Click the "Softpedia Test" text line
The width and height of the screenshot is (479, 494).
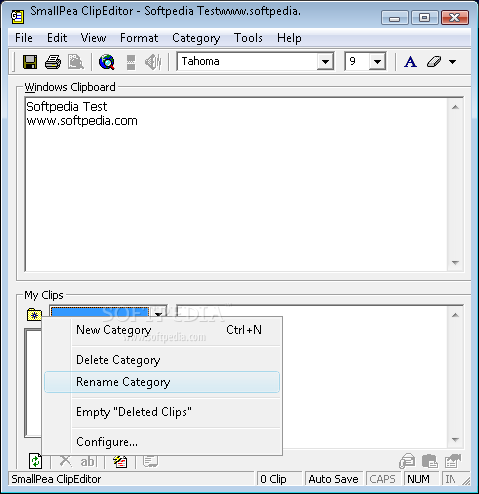(67, 107)
